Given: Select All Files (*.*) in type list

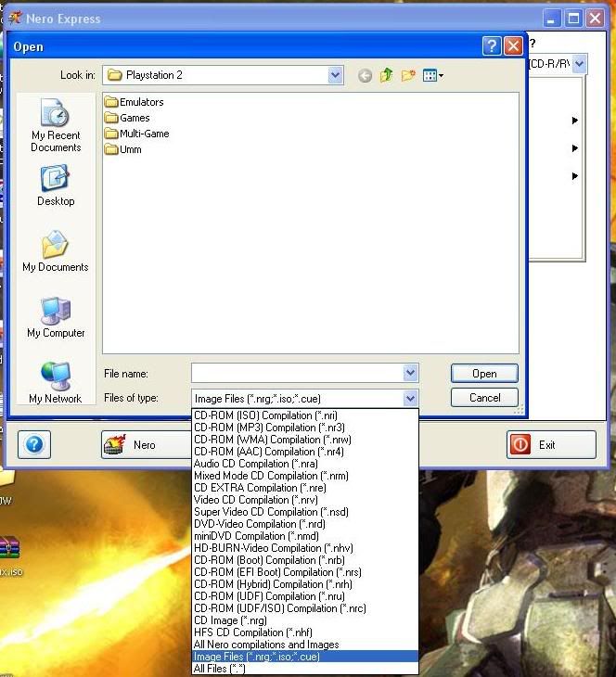Looking at the screenshot, I should pos(219,669).
